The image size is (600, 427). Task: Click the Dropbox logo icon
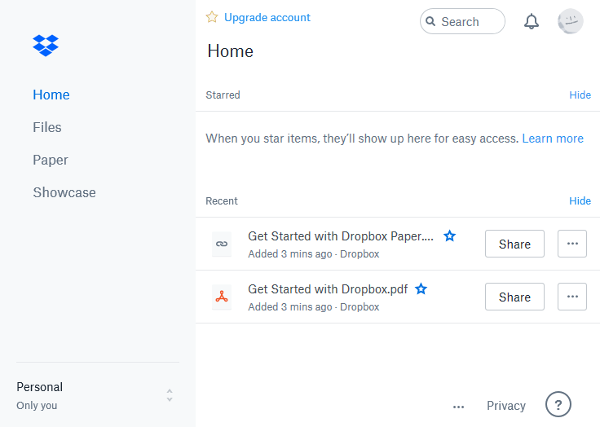pos(46,46)
